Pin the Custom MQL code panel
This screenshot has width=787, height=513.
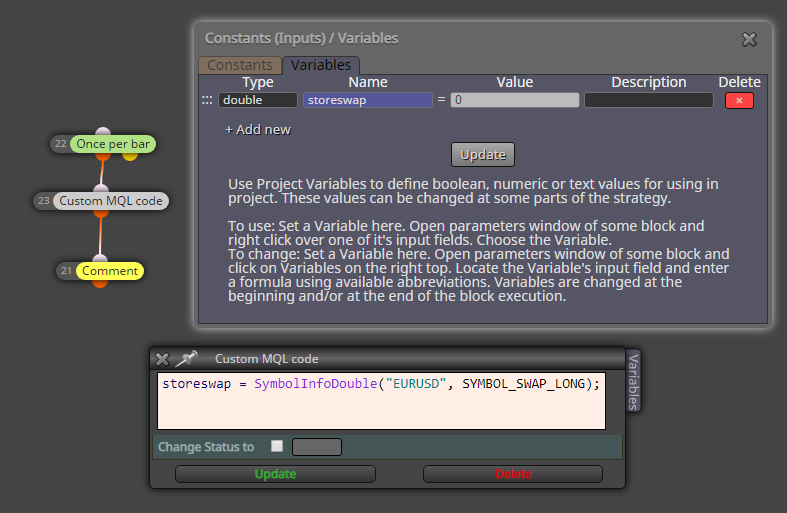click(187, 358)
